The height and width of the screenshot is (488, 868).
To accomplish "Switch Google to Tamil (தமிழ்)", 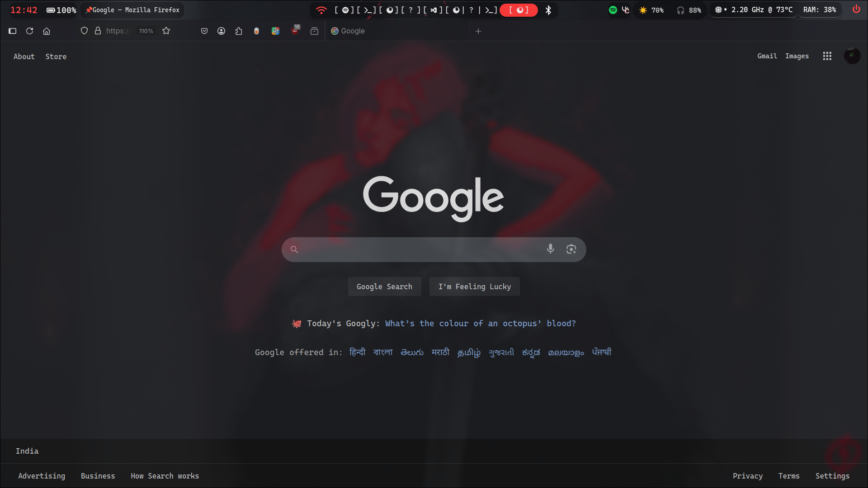I will click(469, 352).
